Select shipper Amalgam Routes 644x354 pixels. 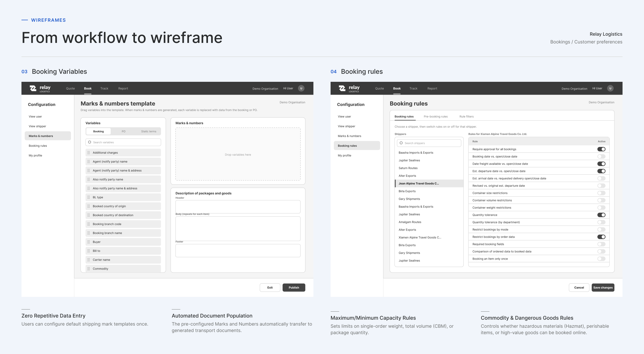(x=429, y=222)
